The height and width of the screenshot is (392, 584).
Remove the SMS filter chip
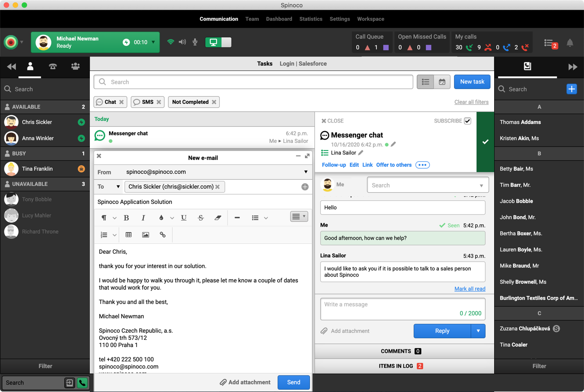(x=159, y=102)
